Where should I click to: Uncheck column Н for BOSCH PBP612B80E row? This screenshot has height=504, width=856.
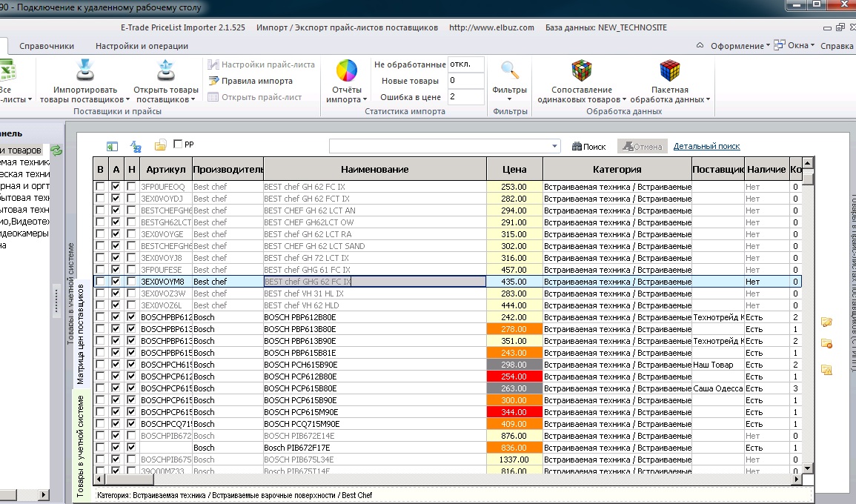[x=131, y=316]
